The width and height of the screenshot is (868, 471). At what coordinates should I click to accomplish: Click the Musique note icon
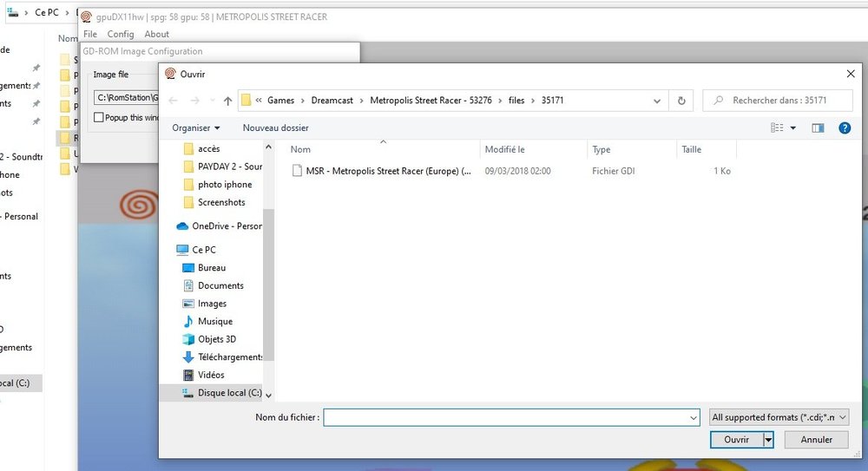click(188, 321)
